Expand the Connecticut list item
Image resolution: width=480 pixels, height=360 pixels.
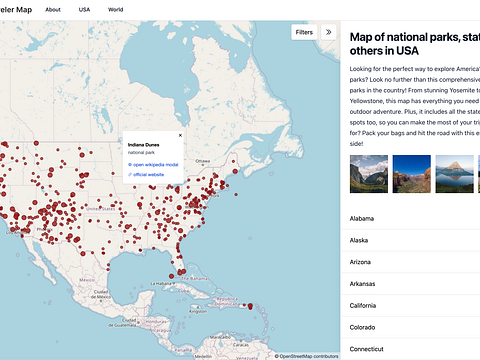(x=411, y=349)
